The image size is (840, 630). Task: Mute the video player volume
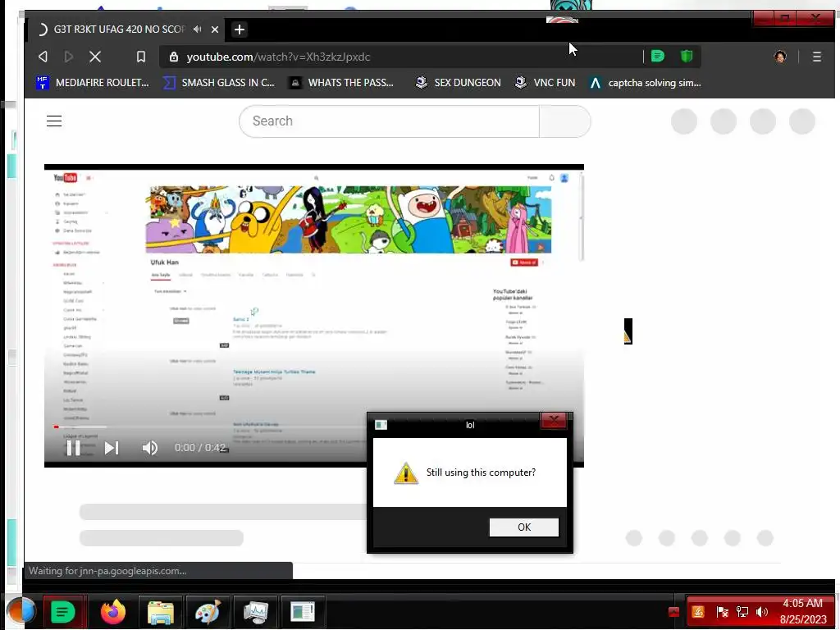(x=149, y=448)
